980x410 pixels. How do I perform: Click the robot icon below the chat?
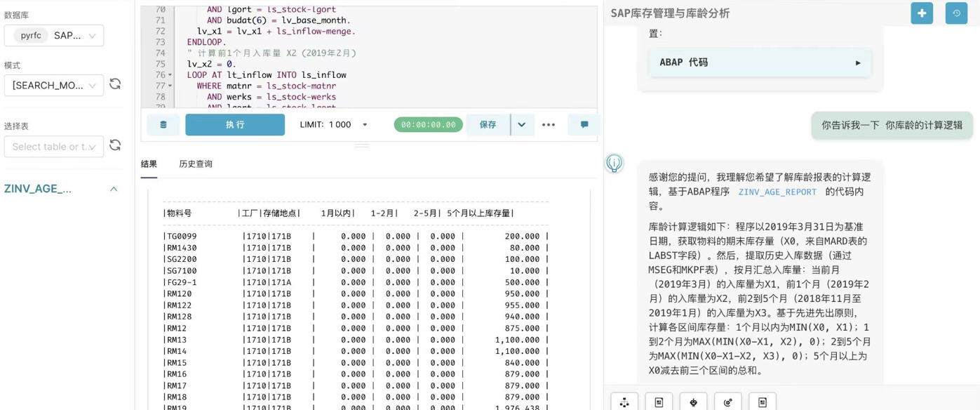tap(693, 402)
